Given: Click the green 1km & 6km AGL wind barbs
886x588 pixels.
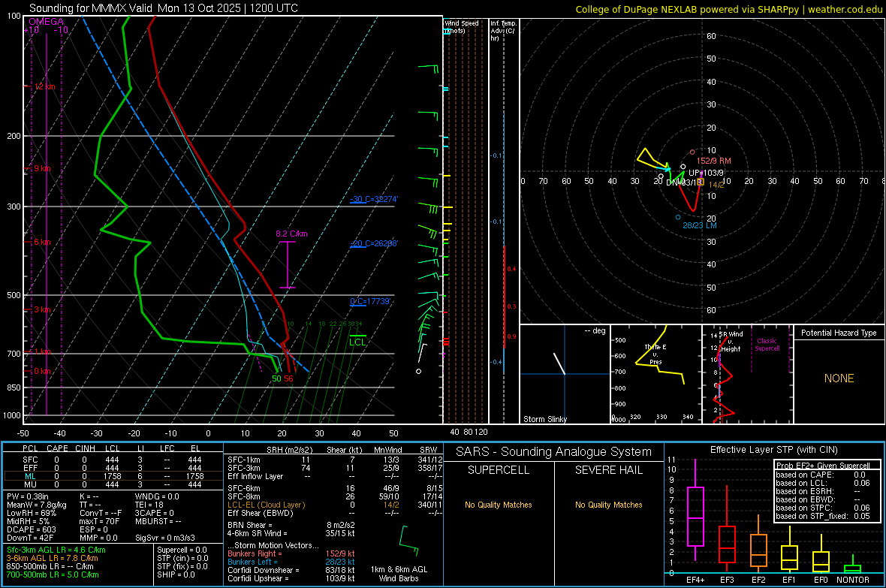Looking at the screenshot, I should [x=408, y=541].
